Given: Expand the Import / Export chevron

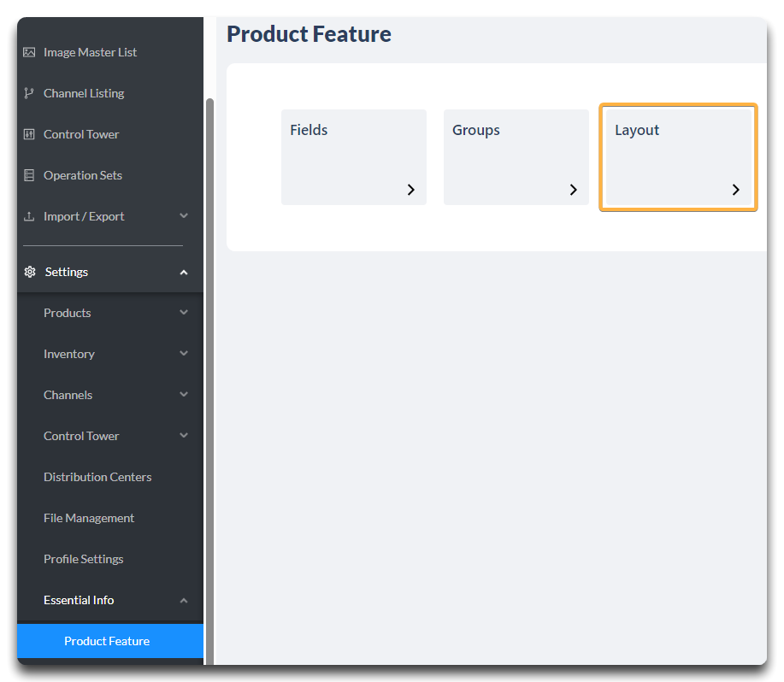Looking at the screenshot, I should tap(184, 216).
